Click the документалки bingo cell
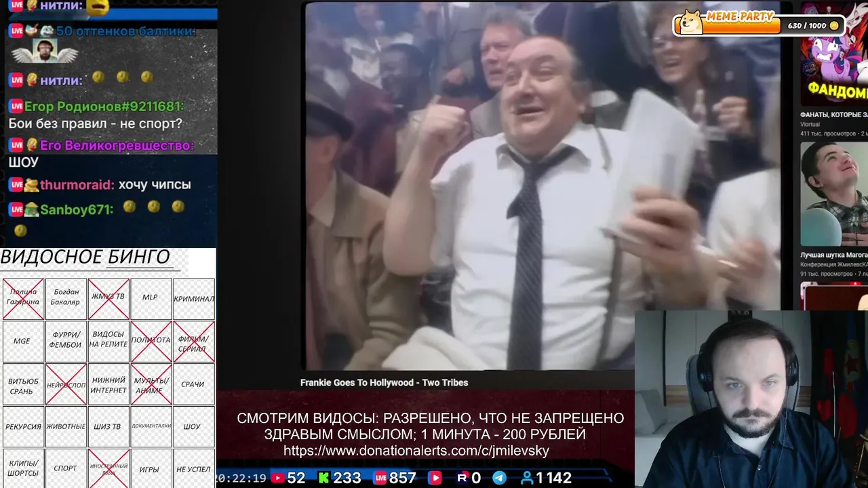Screen dimensions: 868x488 pos(151,426)
